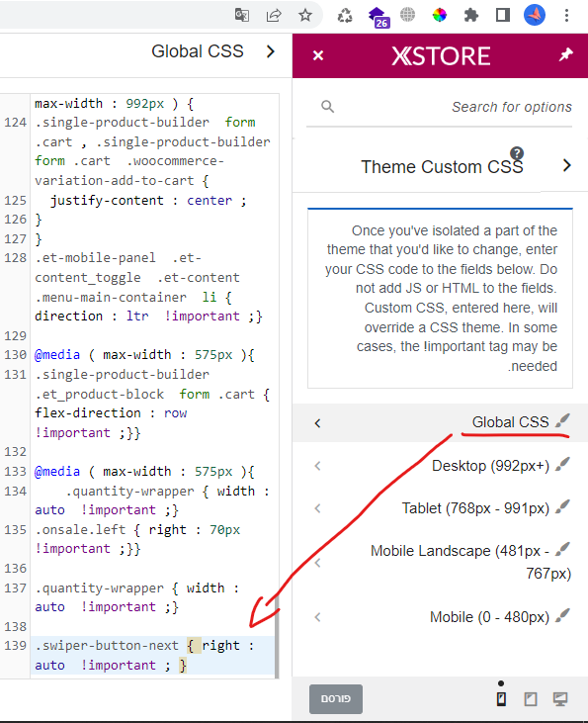
Task: Open the Chrome three-dot menu
Action: click(566, 15)
